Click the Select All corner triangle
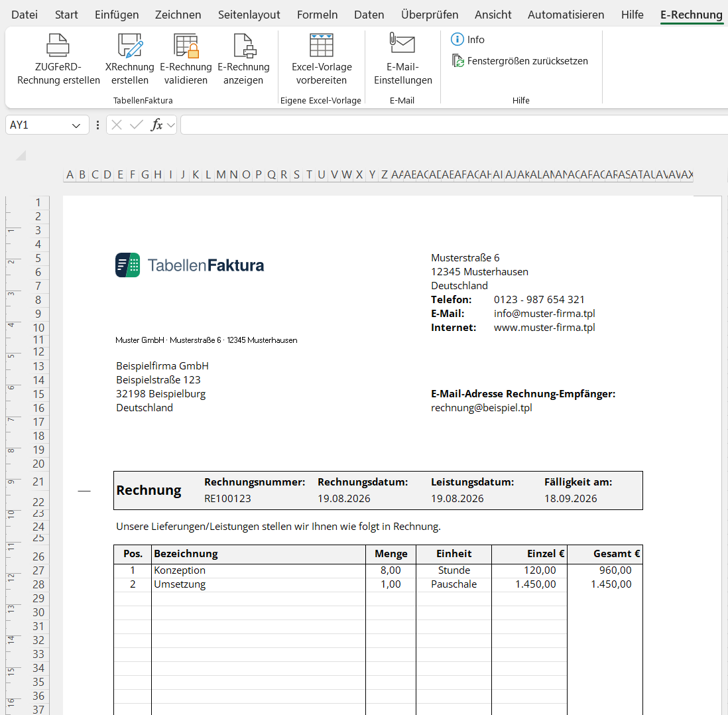 pos(21,156)
